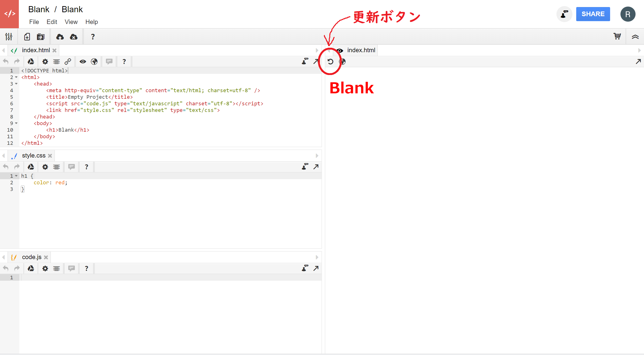Click the main toolbar help question mark
Screen dimensions: 644x355
pyautogui.click(x=93, y=37)
